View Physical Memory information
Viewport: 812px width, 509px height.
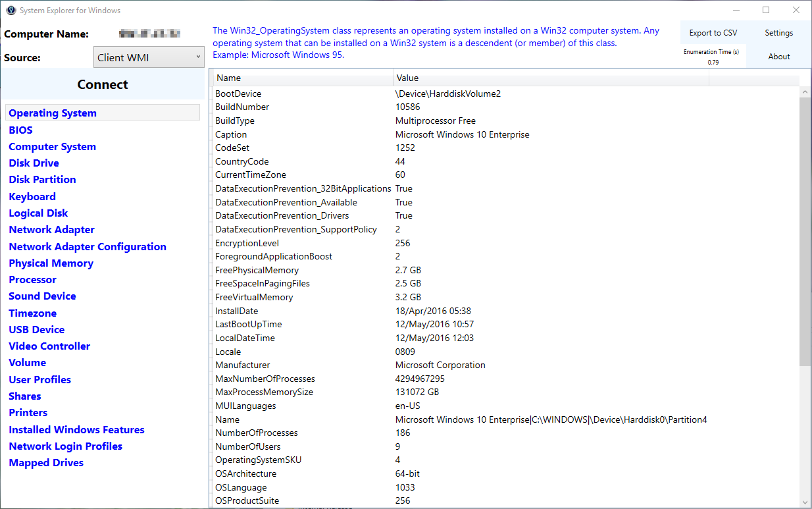click(x=51, y=263)
